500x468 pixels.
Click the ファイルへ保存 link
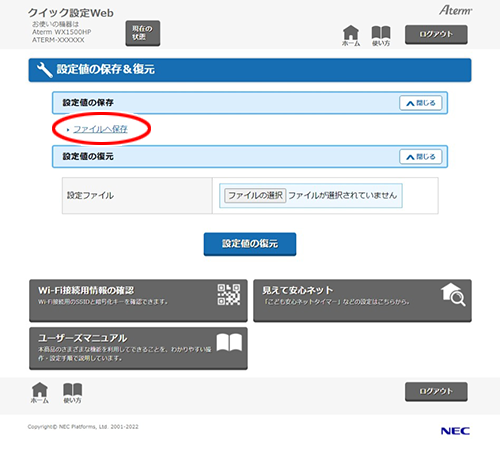(x=100, y=129)
